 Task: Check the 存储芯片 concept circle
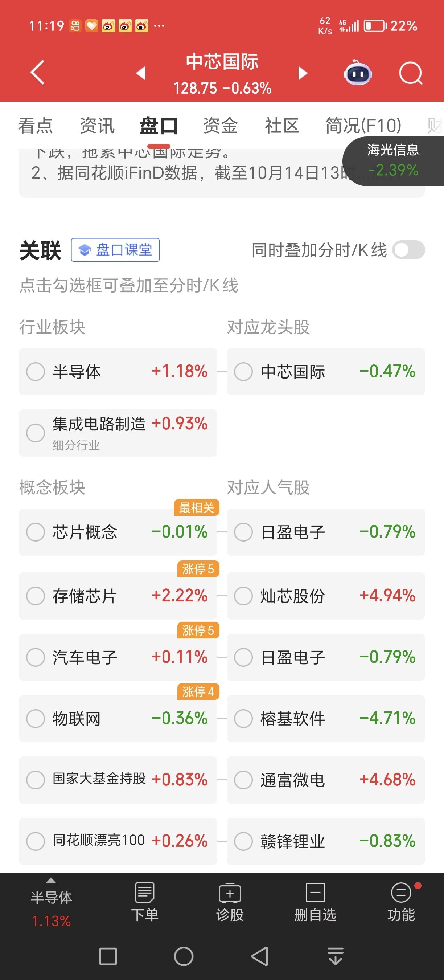(36, 596)
